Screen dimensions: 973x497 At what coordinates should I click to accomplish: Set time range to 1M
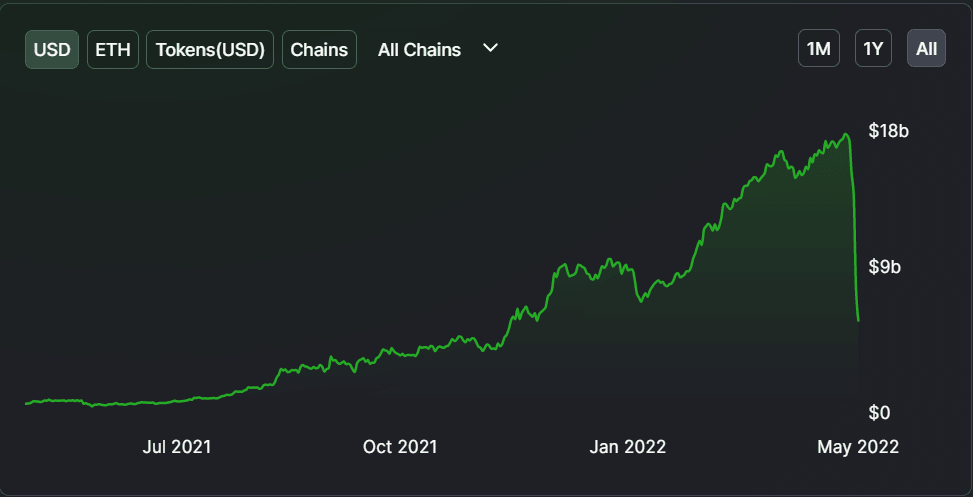819,49
